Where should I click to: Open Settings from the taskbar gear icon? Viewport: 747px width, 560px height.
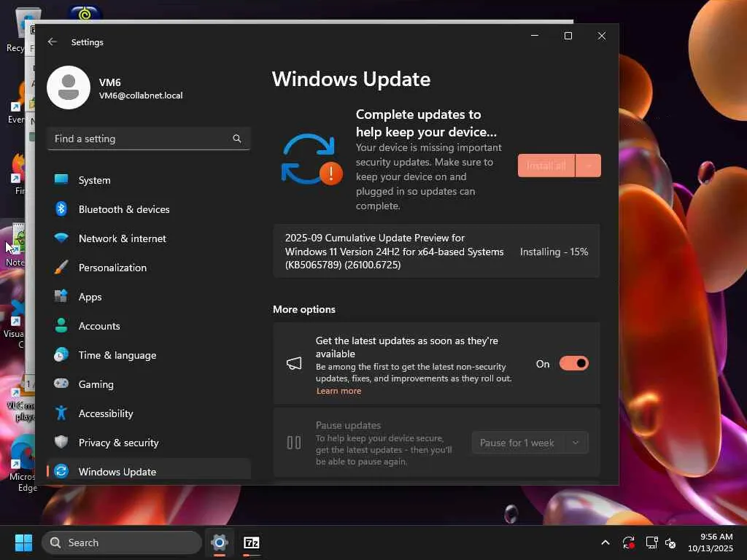click(x=219, y=542)
